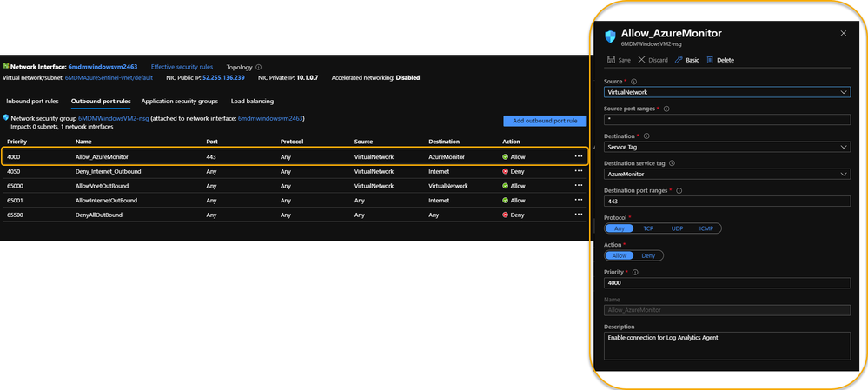868x390 pixels.
Task: Open more options for Deny_Internet_Outbound row
Action: (x=579, y=171)
